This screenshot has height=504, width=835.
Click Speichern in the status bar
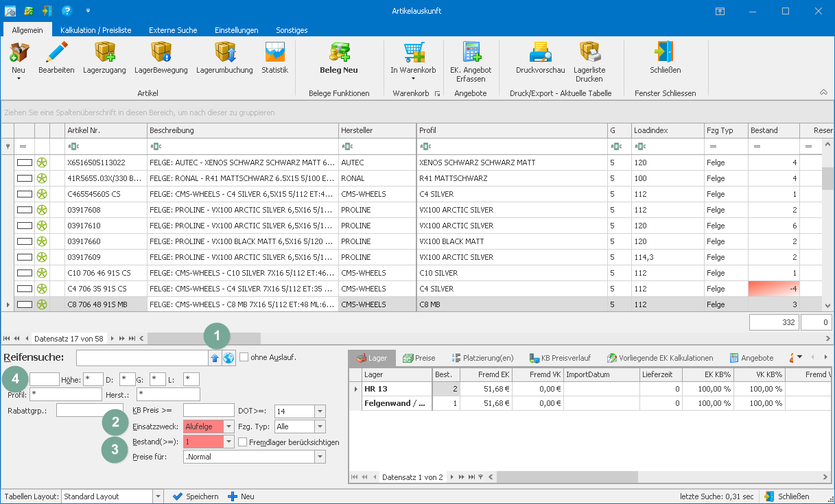pos(196,496)
